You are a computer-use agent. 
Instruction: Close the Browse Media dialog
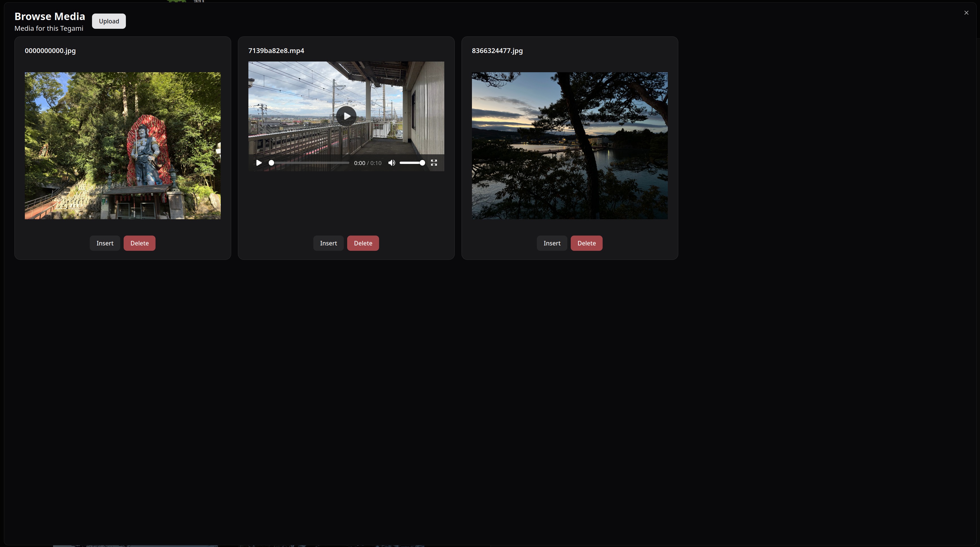(966, 13)
